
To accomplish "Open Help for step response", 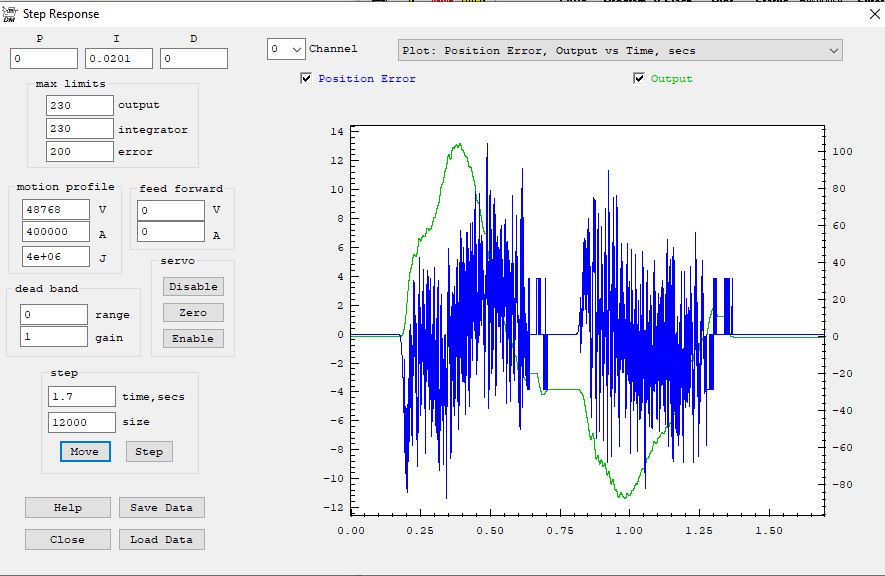I will tap(68, 508).
